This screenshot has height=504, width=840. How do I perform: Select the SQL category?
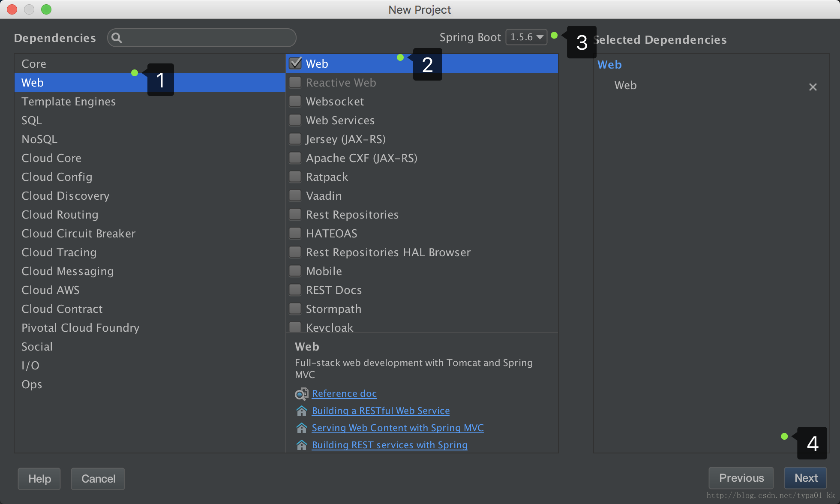tap(32, 120)
